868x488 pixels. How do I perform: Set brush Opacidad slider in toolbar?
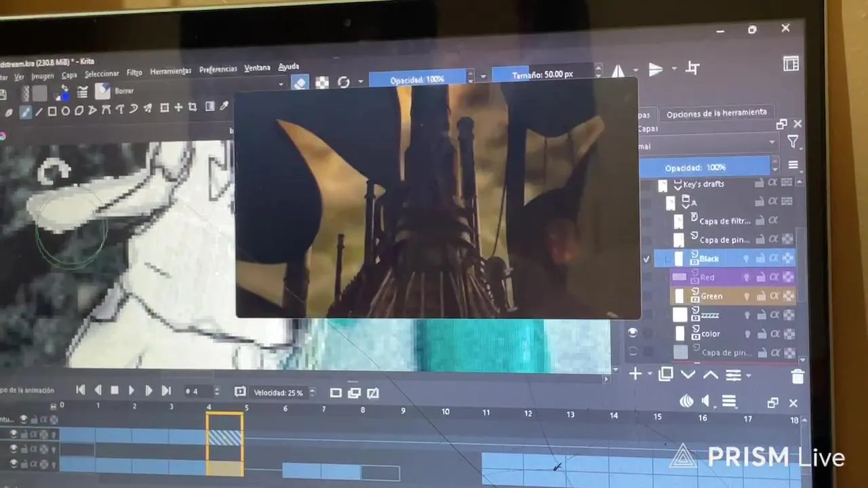(418, 79)
